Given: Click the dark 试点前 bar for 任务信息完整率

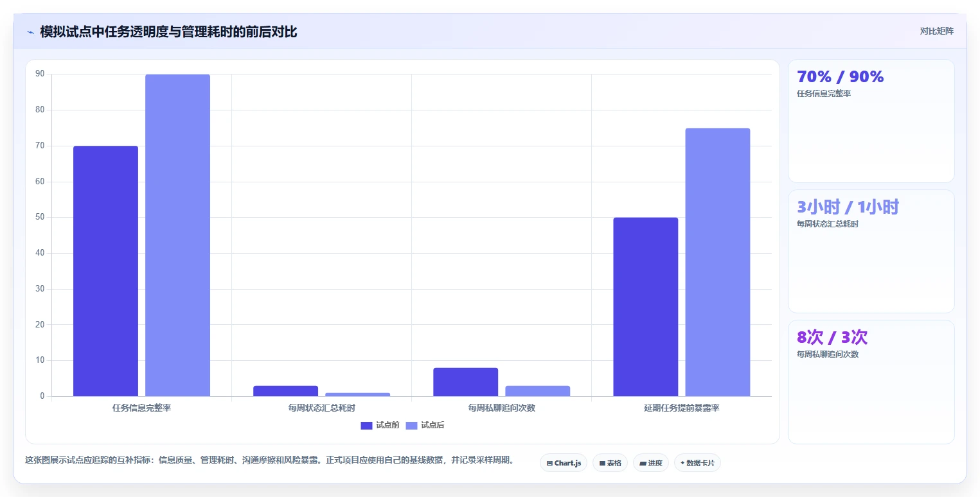Looking at the screenshot, I should [x=105, y=271].
